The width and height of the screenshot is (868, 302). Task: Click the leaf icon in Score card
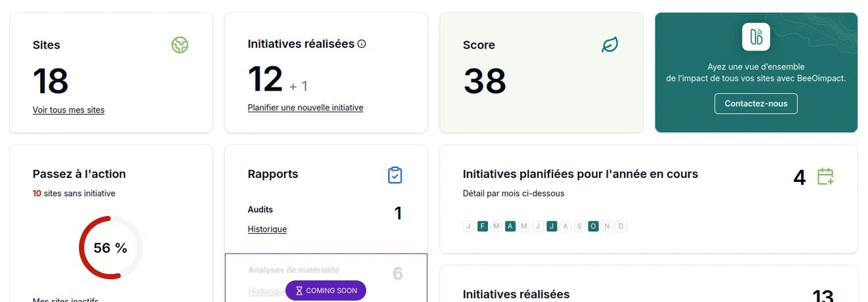[x=610, y=45]
